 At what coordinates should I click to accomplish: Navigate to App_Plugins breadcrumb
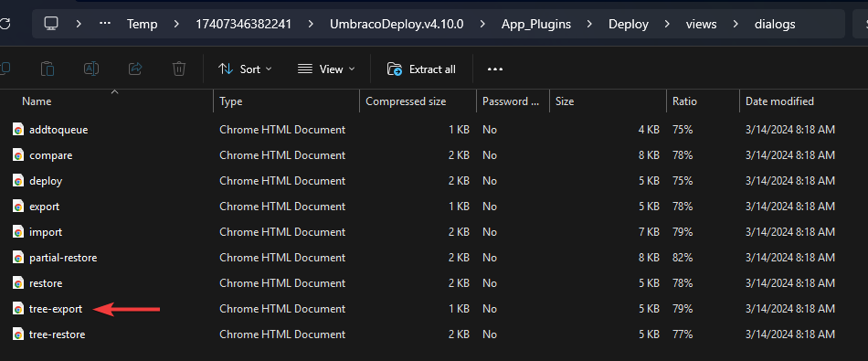tap(536, 24)
